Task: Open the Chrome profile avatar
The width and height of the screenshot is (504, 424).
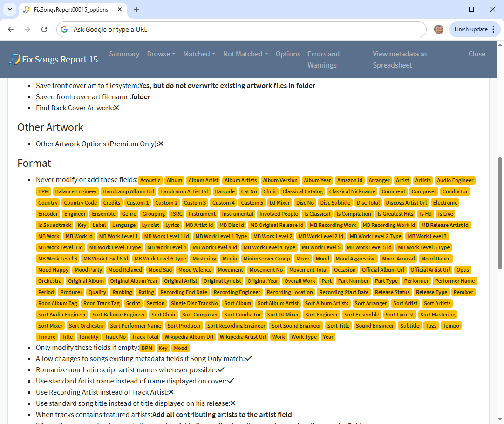Action: 438,29
